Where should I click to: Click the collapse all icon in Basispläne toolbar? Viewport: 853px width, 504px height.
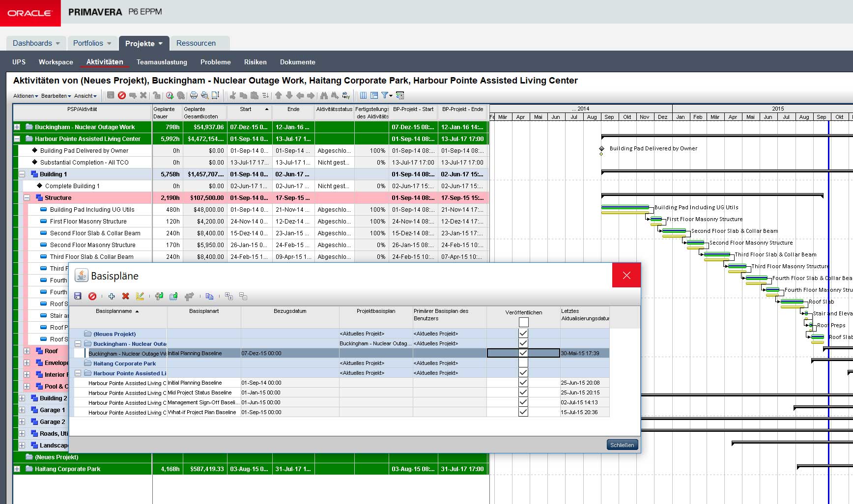[243, 296]
